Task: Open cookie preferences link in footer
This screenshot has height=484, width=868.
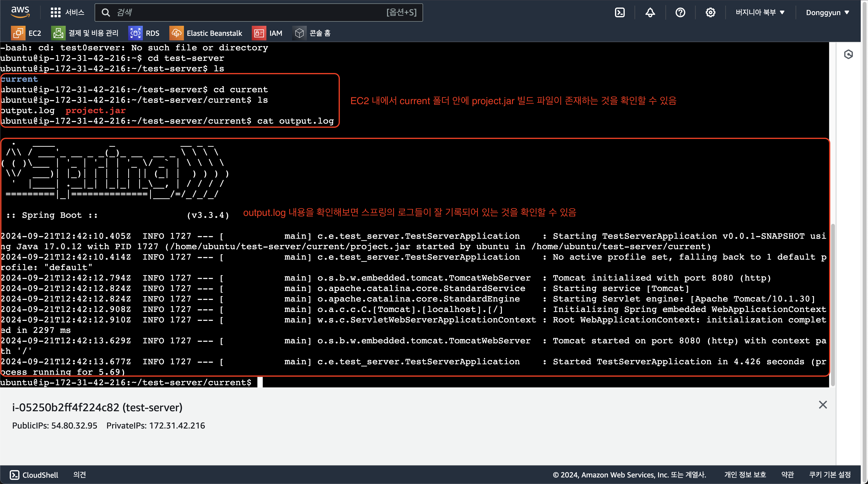Action: [x=830, y=475]
